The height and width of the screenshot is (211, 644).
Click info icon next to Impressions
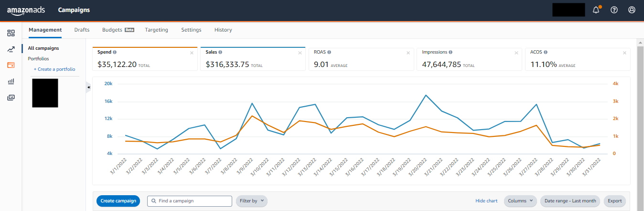pyautogui.click(x=451, y=52)
